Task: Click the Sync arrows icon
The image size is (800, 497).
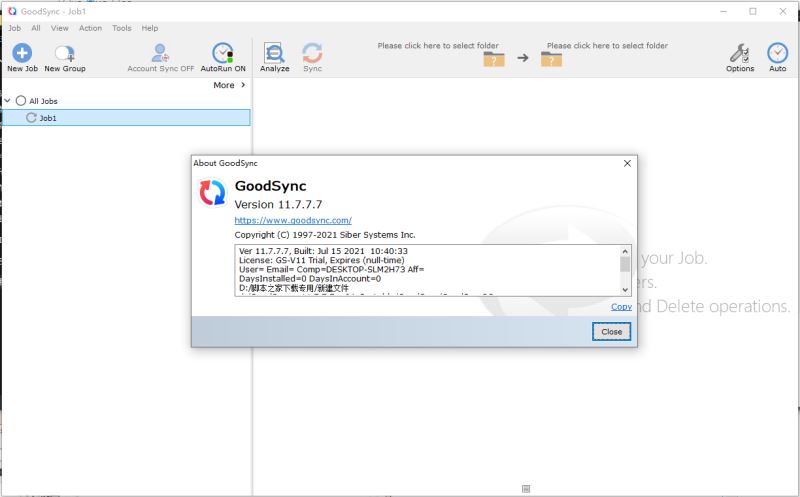Action: coord(312,53)
